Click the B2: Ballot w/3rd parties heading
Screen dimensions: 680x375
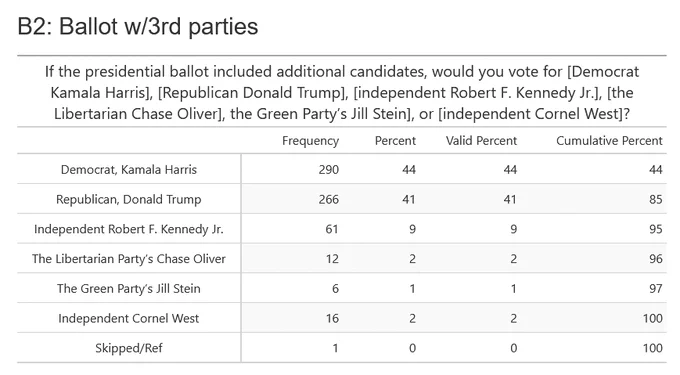[138, 26]
